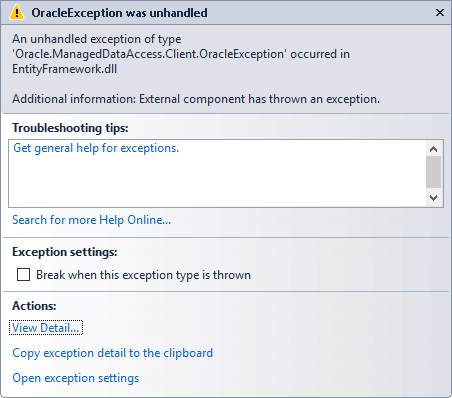Copy exception detail to the clipboard
Screen dimensions: 452x398
point(112,353)
